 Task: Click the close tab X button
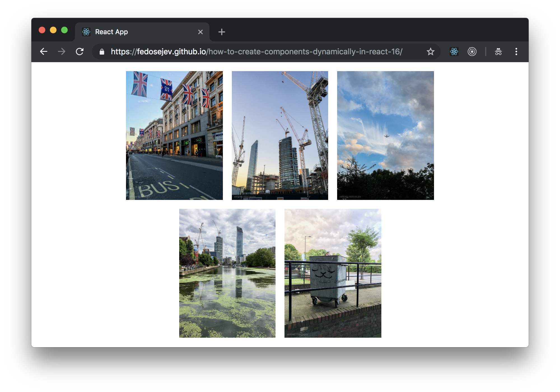pos(200,32)
